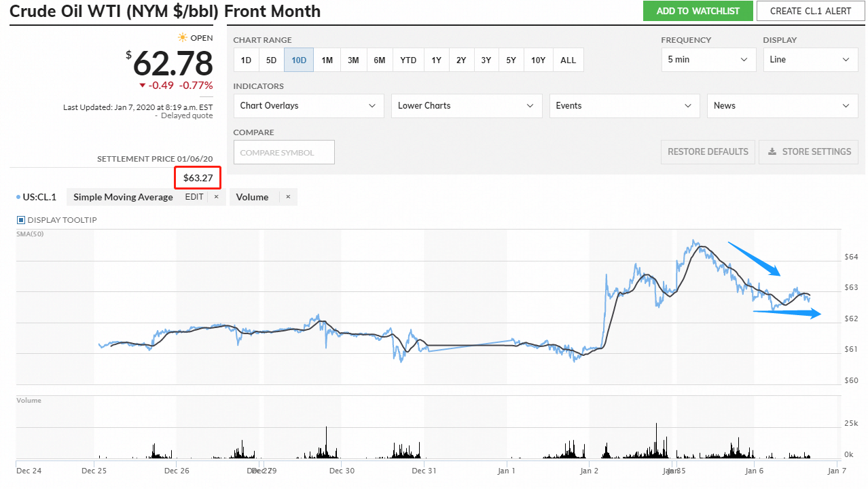This screenshot has width=868, height=489.
Task: Click the sun icon beside Open status
Action: [182, 38]
